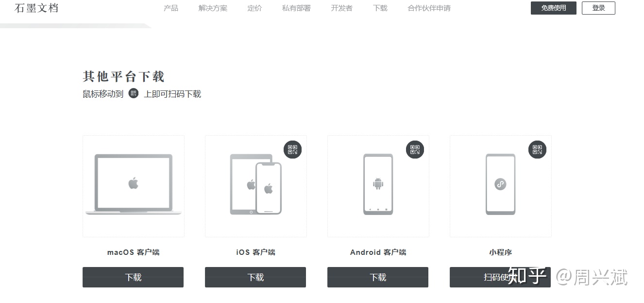Click the 免费使用 button
Viewport: 644px width, 303px height.
tap(554, 8)
